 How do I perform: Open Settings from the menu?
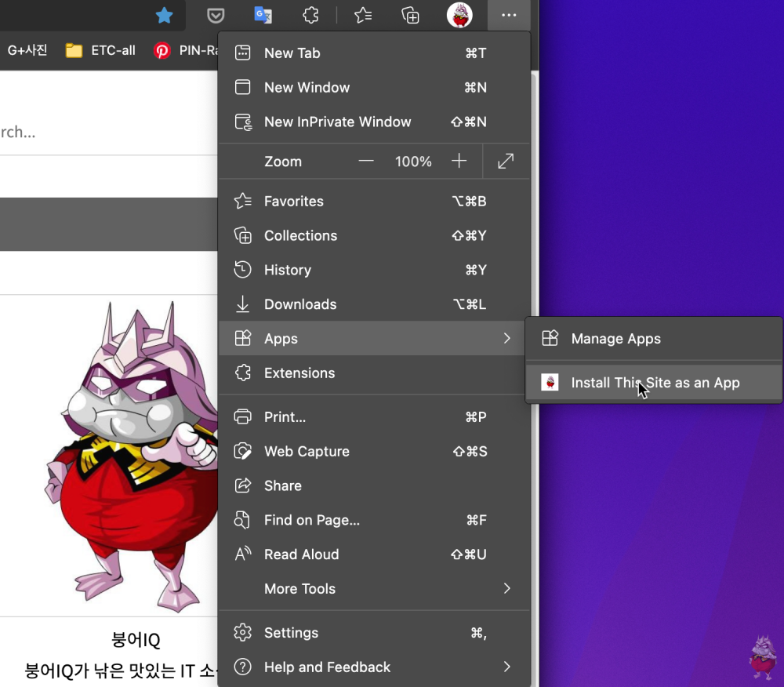pyautogui.click(x=374, y=633)
